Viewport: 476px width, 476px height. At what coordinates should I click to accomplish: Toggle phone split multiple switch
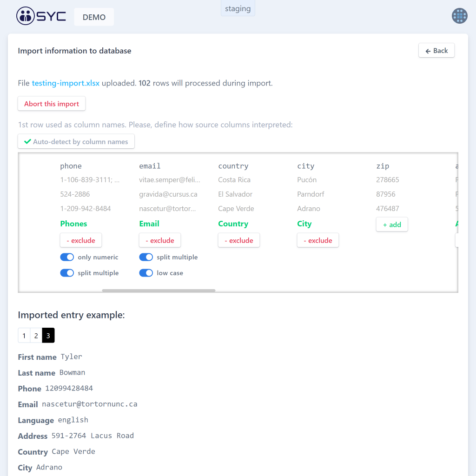(67, 273)
